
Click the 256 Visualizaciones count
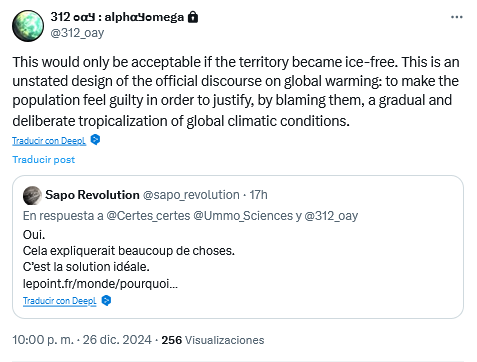click(x=213, y=340)
